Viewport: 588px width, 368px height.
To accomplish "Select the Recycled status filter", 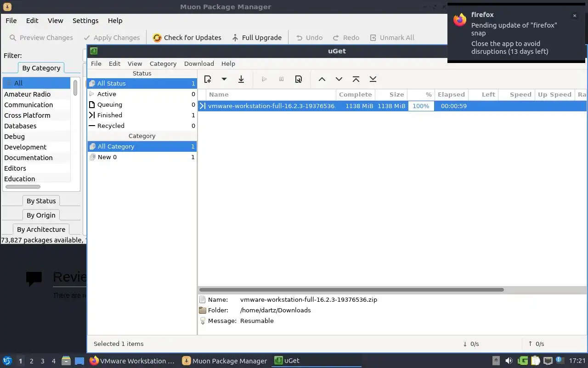I will (x=142, y=126).
